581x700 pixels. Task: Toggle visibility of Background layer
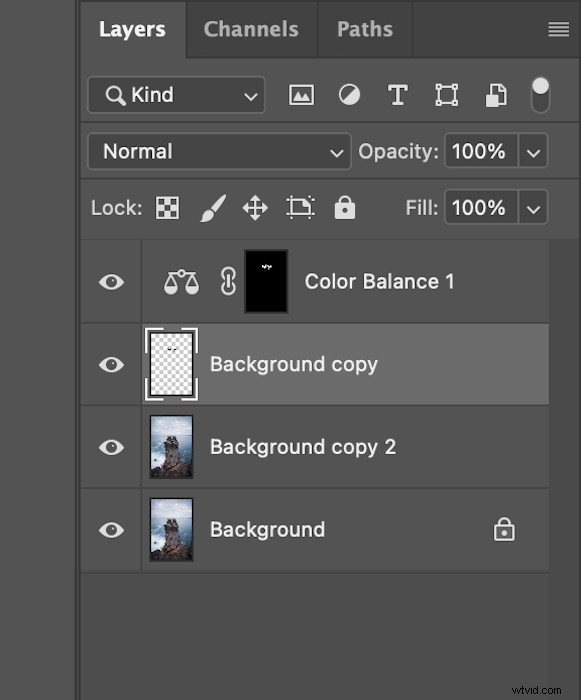click(x=111, y=530)
